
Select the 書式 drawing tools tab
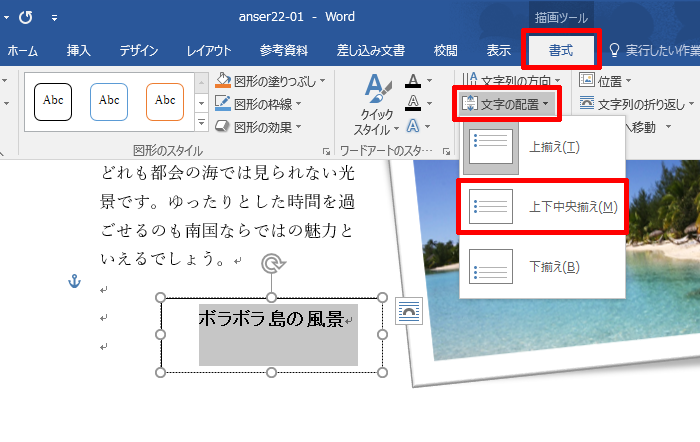click(561, 50)
